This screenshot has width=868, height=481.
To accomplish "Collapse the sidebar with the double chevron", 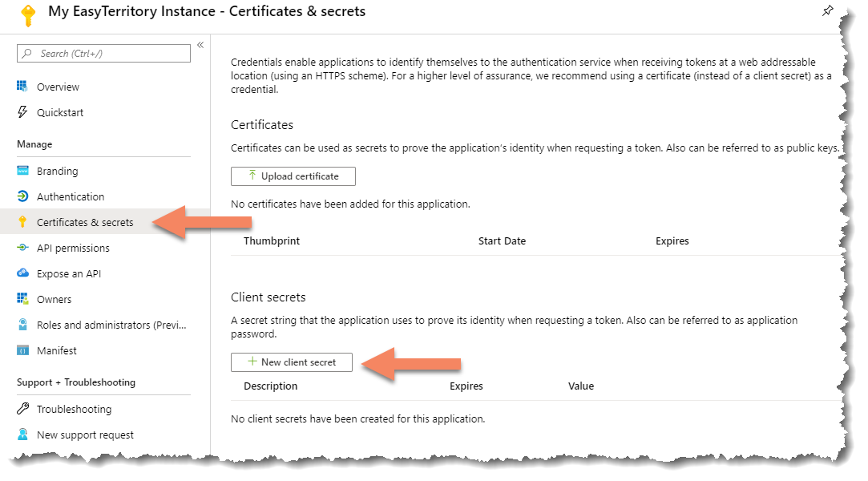I will [x=200, y=45].
